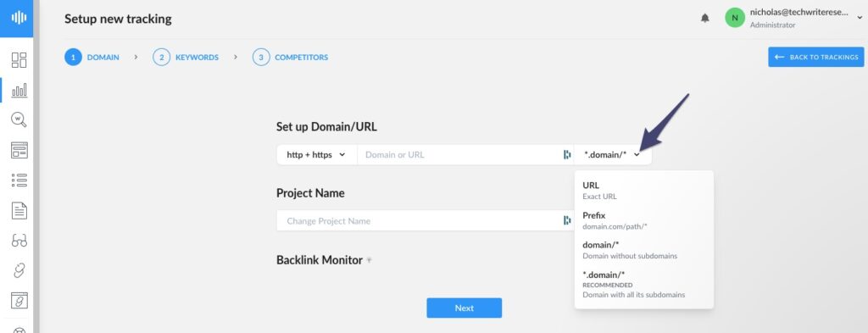This screenshot has width=868, height=333.
Task: Click the Next button
Action: [464, 308]
